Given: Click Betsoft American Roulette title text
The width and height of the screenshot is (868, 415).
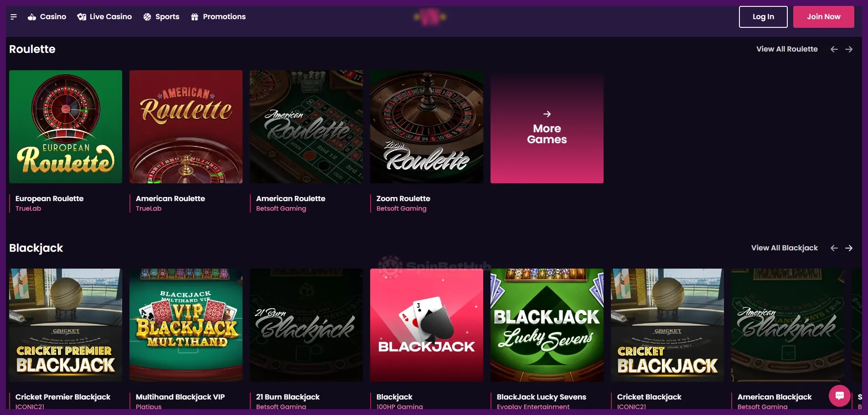Looking at the screenshot, I should pos(291,198).
